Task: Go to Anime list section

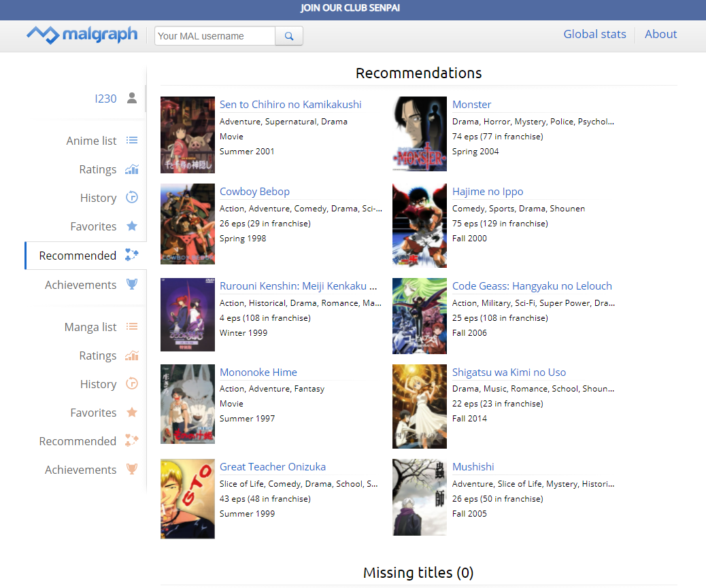Action: tap(91, 141)
